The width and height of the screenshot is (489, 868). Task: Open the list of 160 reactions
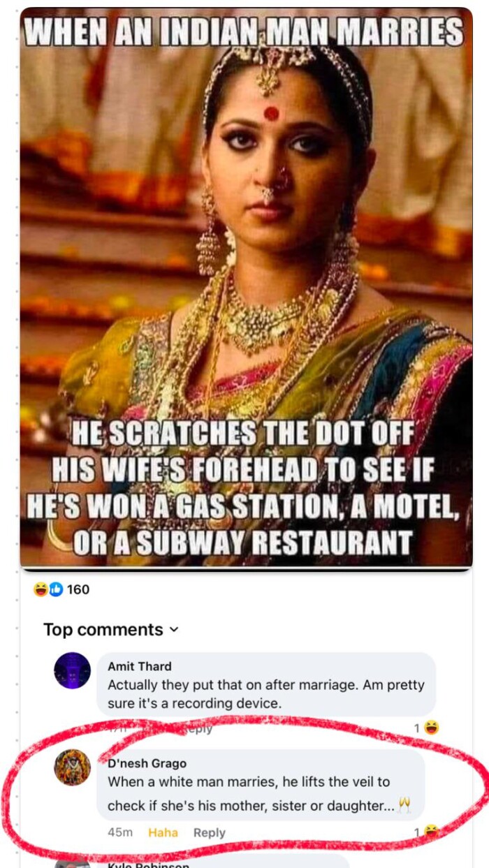point(78,589)
